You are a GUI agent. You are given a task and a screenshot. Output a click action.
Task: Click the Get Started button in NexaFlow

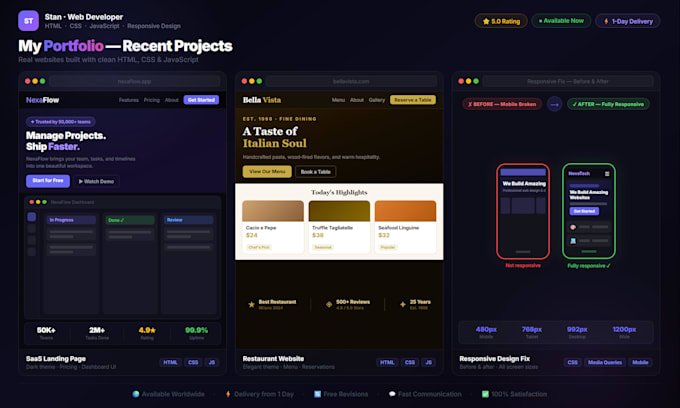[201, 100]
